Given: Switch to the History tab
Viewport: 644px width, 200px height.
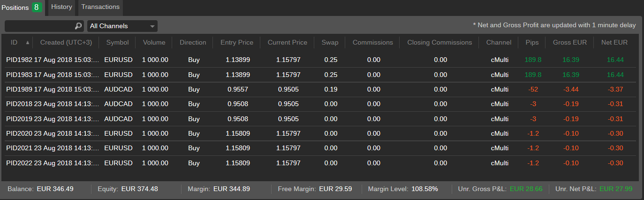Looking at the screenshot, I should tap(61, 7).
